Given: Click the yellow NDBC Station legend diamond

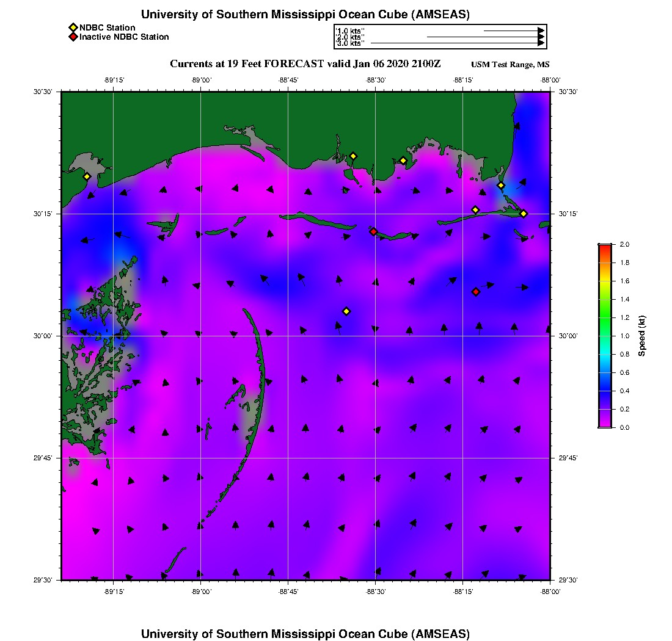Looking at the screenshot, I should coord(73,27).
